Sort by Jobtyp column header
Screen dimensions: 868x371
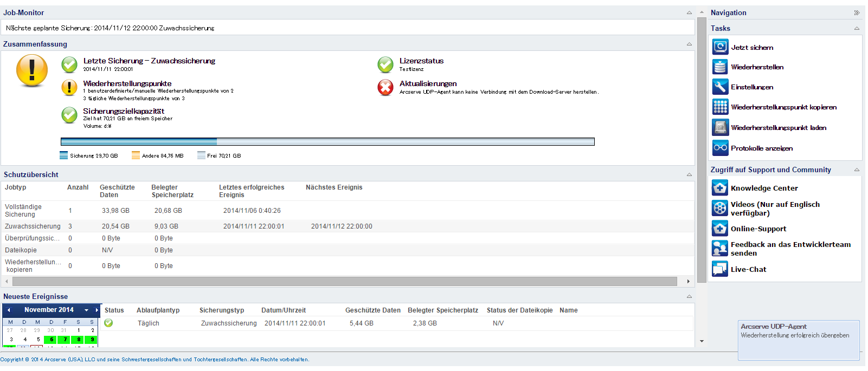(x=16, y=187)
